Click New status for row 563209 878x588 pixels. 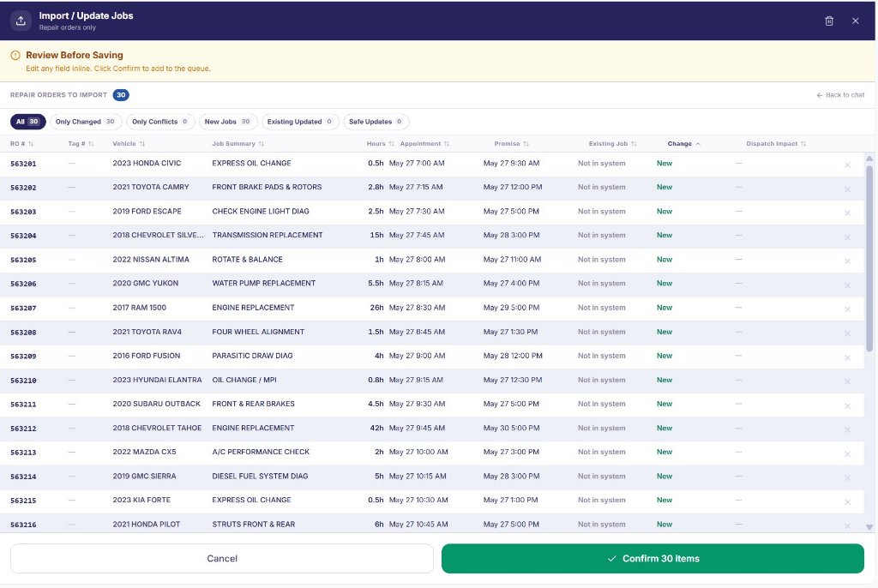click(x=665, y=356)
